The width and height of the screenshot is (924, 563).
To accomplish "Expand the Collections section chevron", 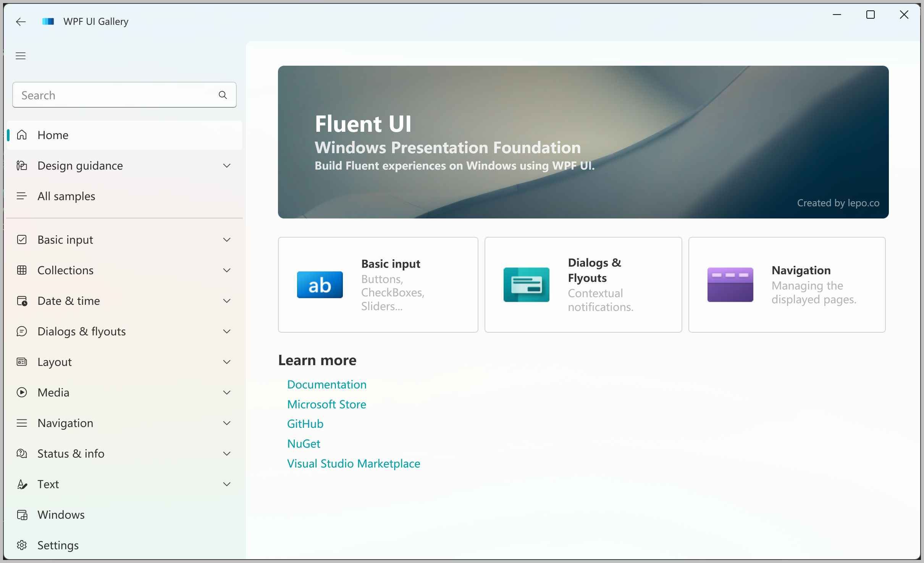I will 227,270.
